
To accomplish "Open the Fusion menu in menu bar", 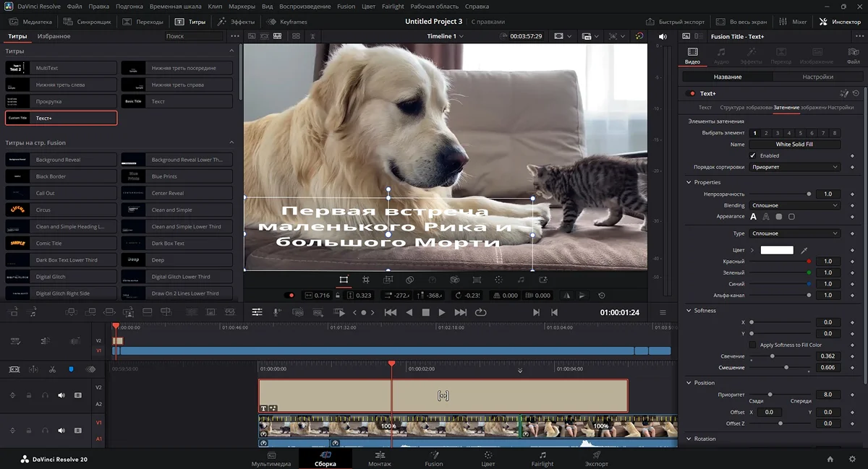I will click(x=345, y=7).
